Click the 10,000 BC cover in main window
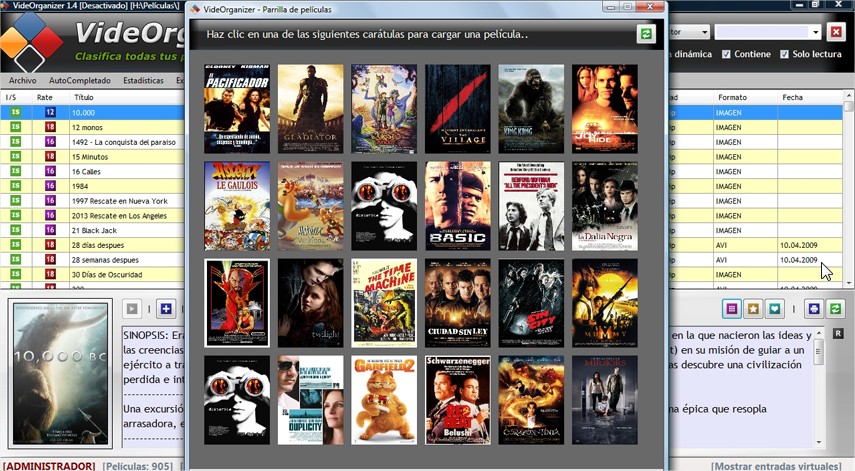Viewport: 855px width, 471px height. pos(61,373)
